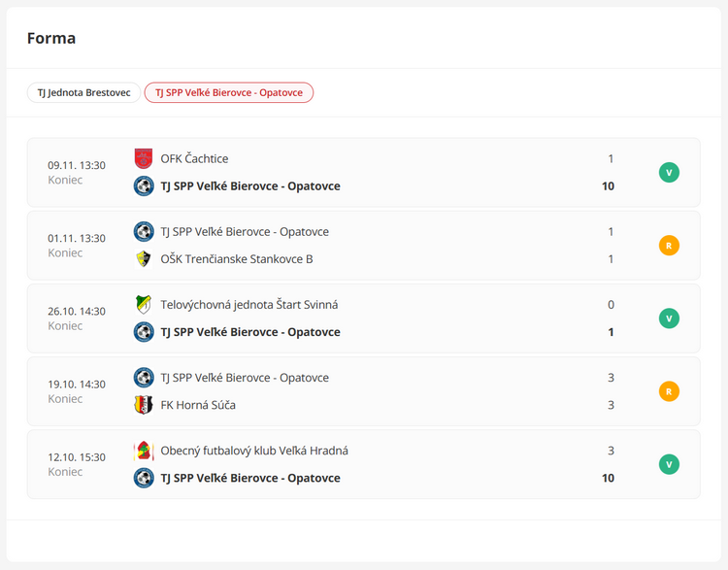Click the Veľké Bierovce ball logo in 19.10. match

(144, 378)
